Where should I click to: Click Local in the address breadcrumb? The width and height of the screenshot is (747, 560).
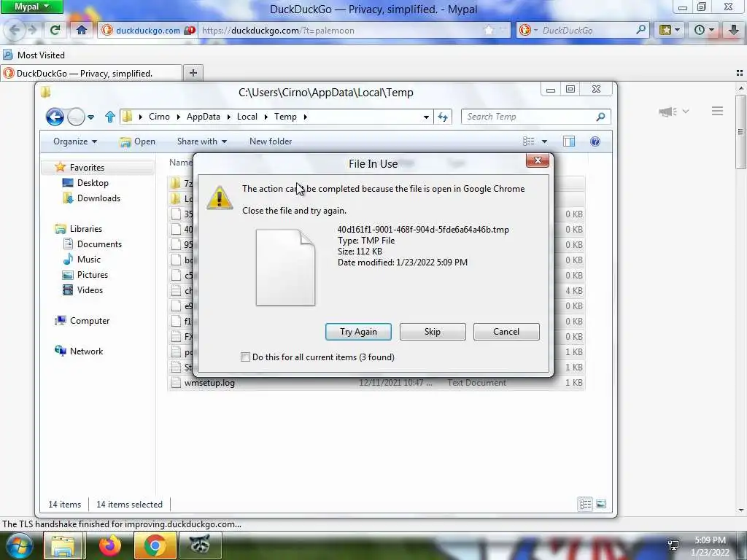(247, 117)
